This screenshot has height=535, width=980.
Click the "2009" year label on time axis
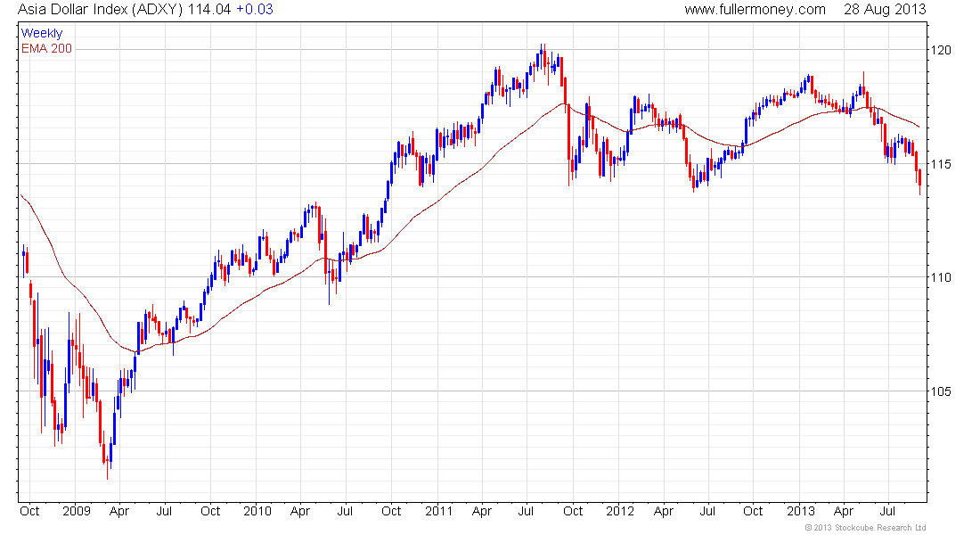click(x=77, y=511)
